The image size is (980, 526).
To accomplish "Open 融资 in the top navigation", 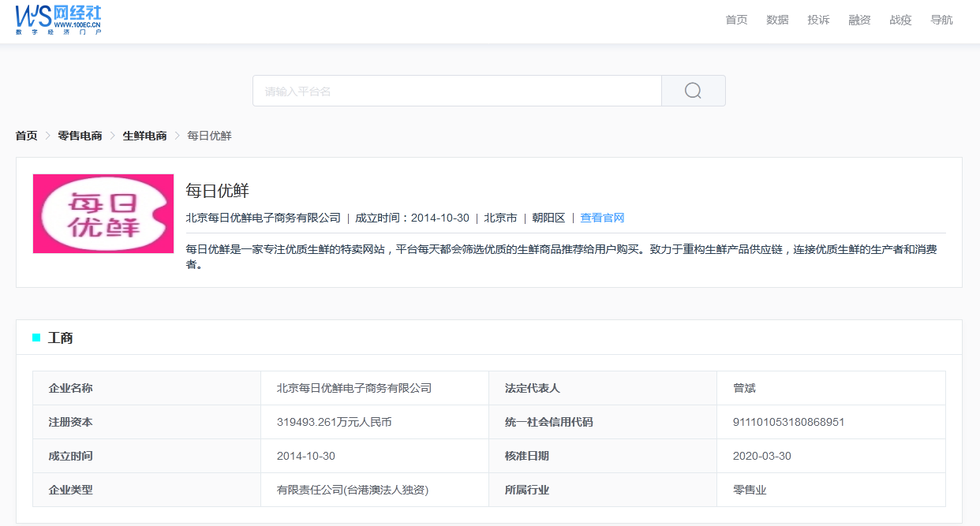I will (x=859, y=20).
